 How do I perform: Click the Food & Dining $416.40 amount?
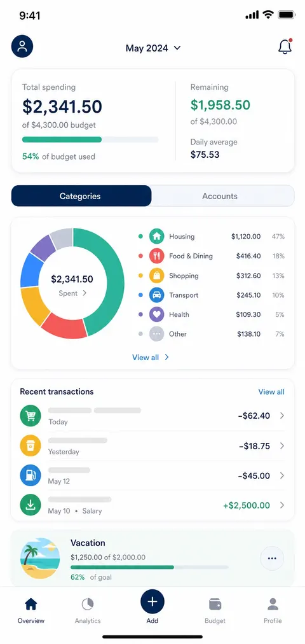pos(248,256)
